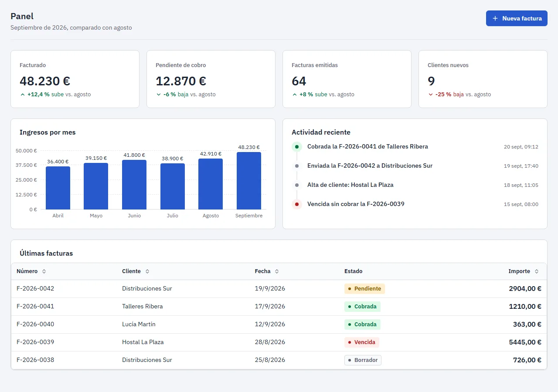Click the 2904,00 € amount
This screenshot has height=392, width=558.
coord(525,289)
